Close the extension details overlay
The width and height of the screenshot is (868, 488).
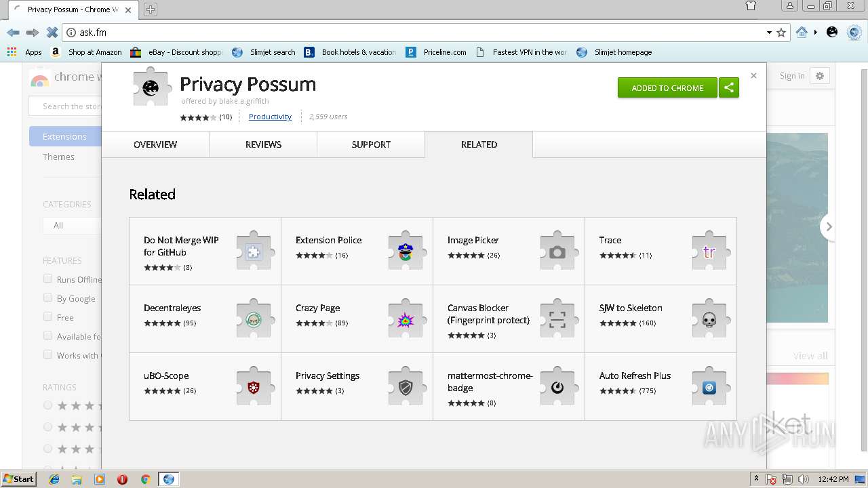[x=753, y=75]
